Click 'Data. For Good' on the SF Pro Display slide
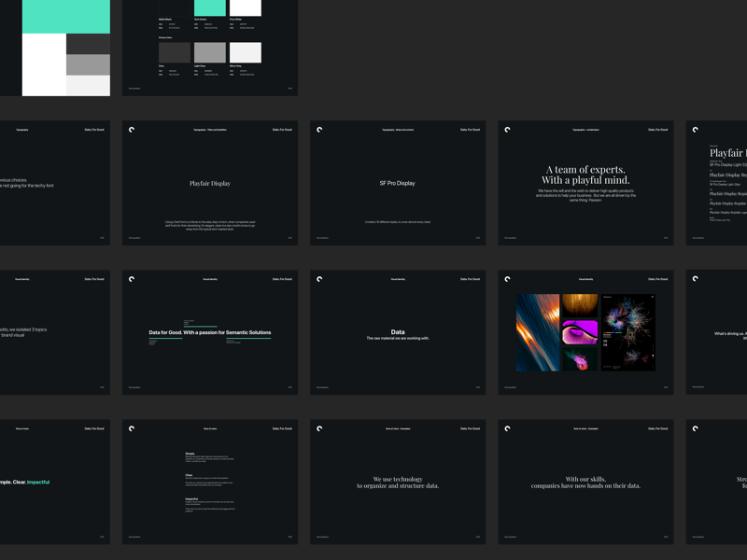Image resolution: width=747 pixels, height=560 pixels. click(x=471, y=130)
